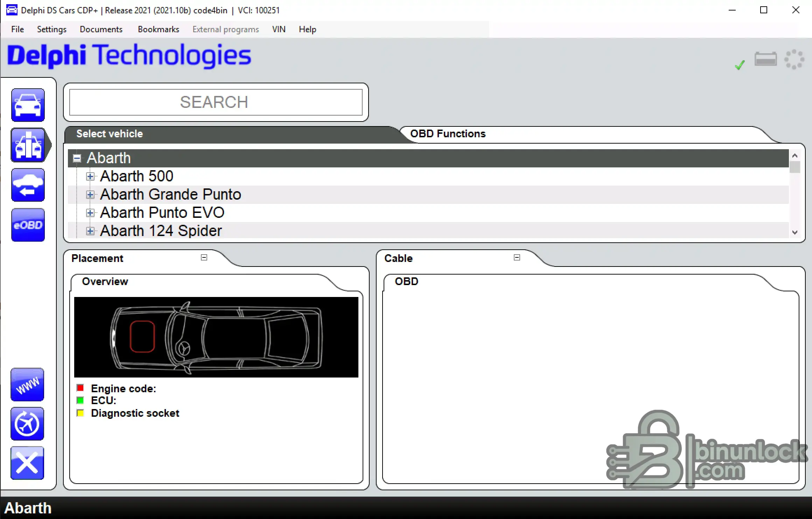812x519 pixels.
Task: Click the ECU: label
Action: (x=104, y=401)
